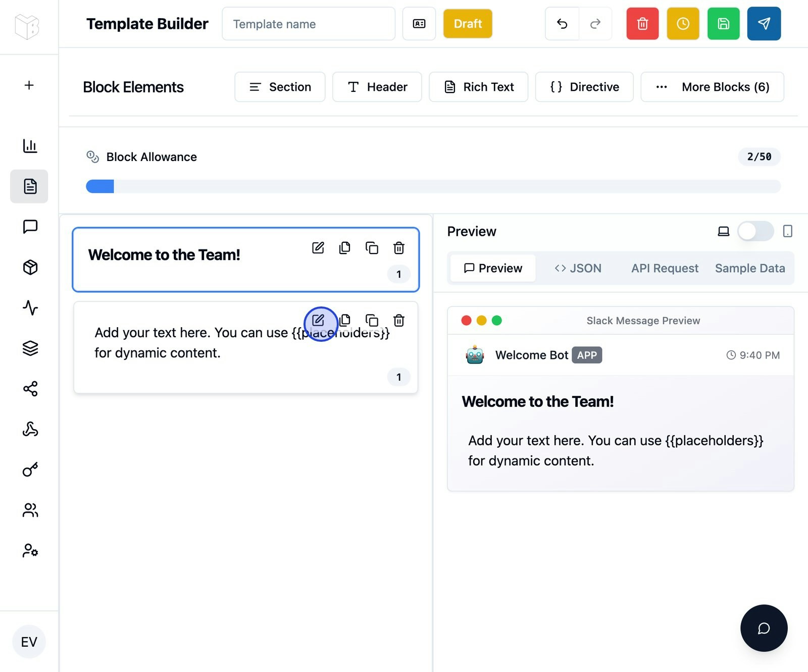
Task: Select the Add your text here block card
Action: pos(246,347)
